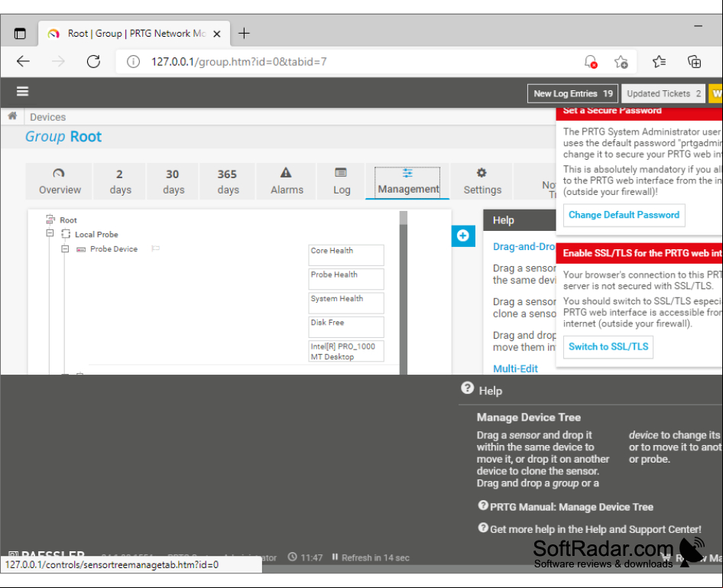This screenshot has width=723, height=588.
Task: Switch to the 2 days tab
Action: pyautogui.click(x=120, y=181)
